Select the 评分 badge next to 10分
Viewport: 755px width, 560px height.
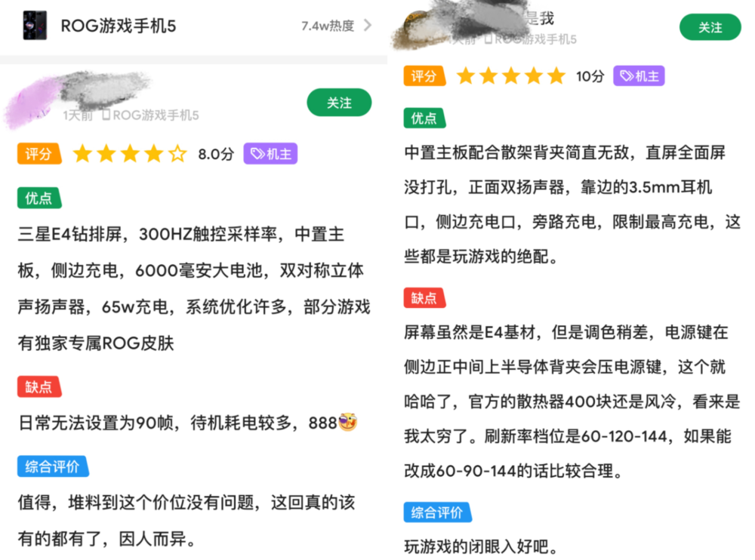click(424, 76)
